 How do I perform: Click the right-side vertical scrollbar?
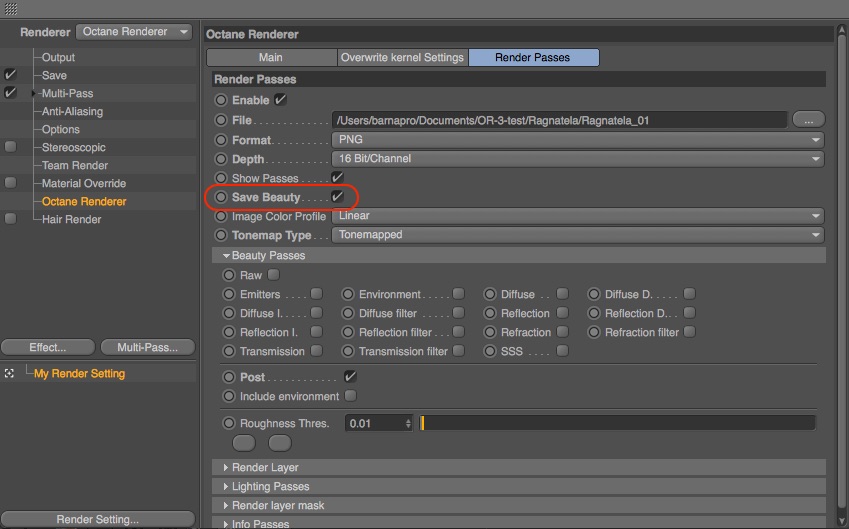(x=842, y=271)
